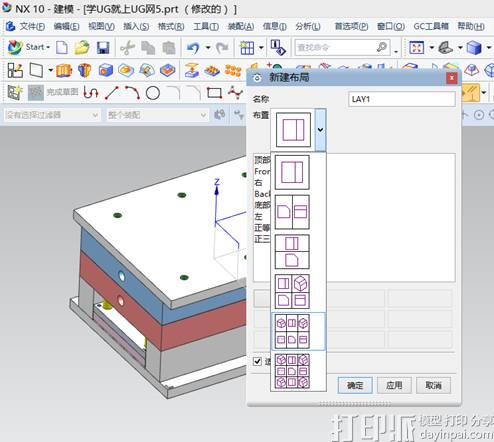
Task: Open the 工具(T) menu
Action: pyautogui.click(x=206, y=26)
